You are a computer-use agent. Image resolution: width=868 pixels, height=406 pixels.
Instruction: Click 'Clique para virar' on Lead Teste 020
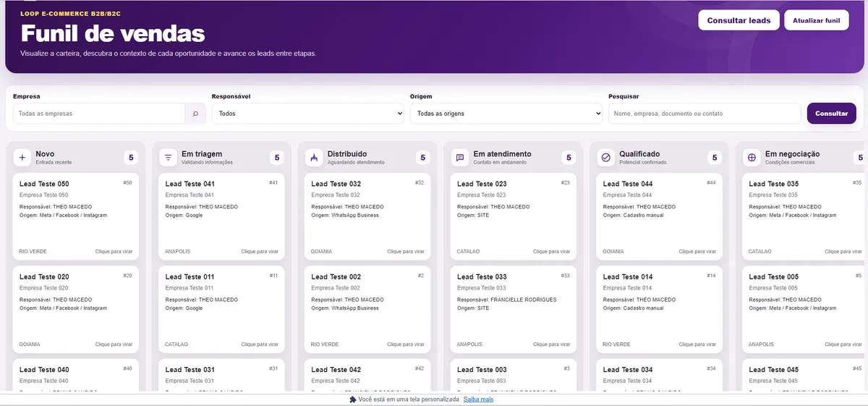coord(114,344)
